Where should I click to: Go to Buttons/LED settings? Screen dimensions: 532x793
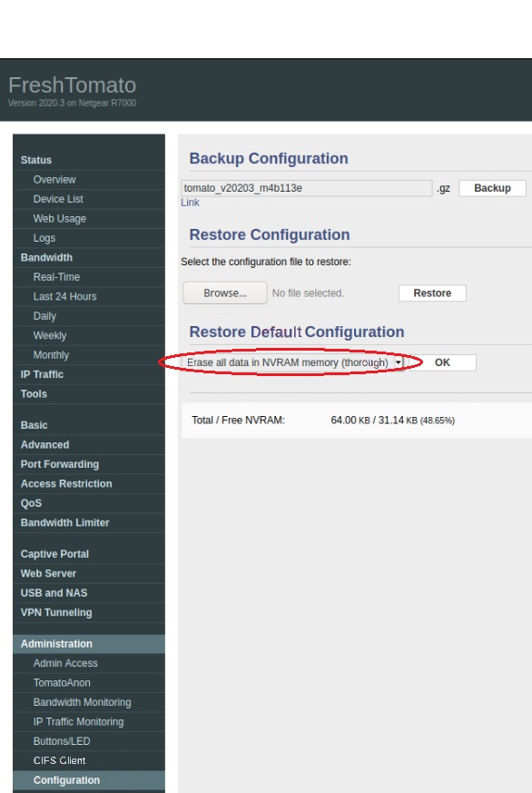(x=62, y=741)
